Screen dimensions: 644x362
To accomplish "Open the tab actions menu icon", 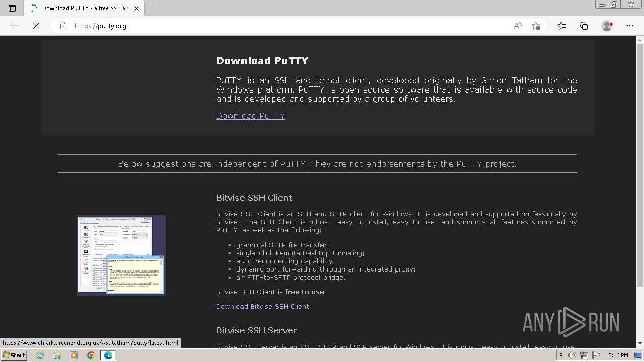I will tap(12, 8).
